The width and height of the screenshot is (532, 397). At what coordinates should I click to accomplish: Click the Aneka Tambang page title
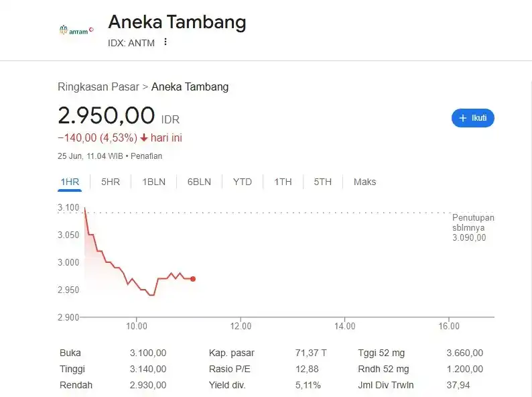(177, 22)
